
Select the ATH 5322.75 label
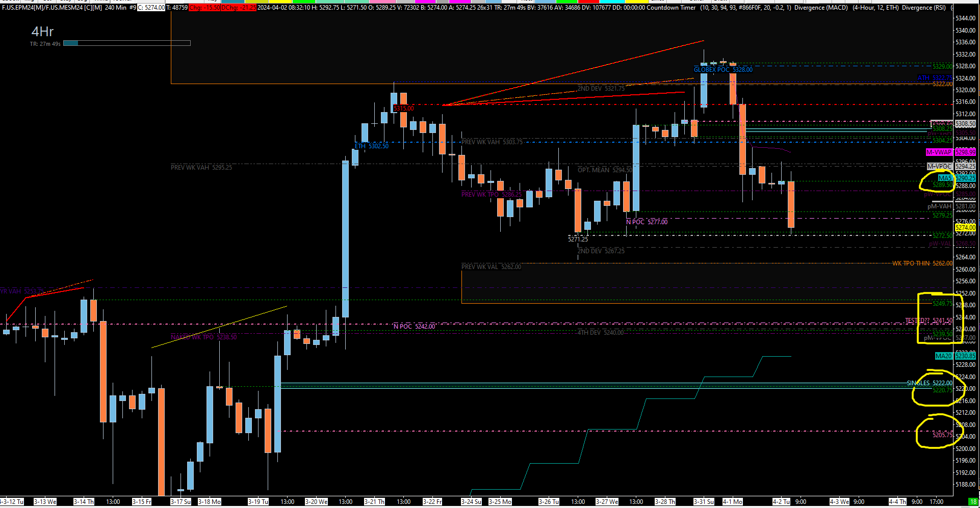pos(934,78)
